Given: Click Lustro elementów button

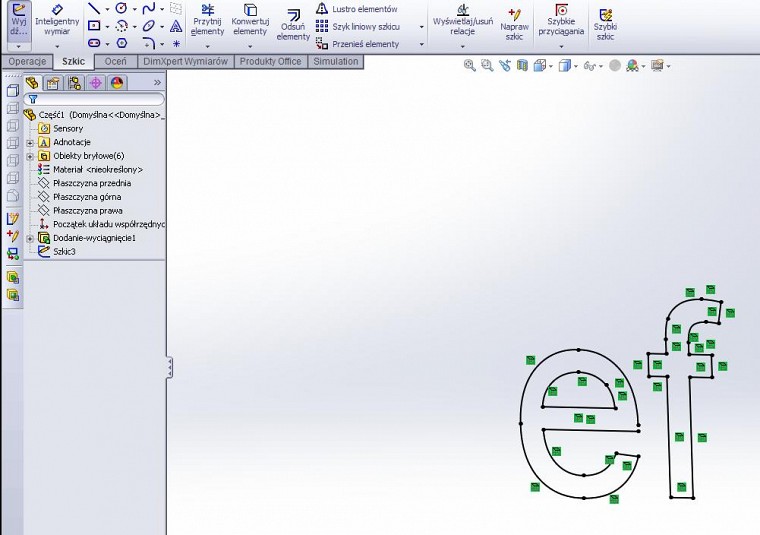Looking at the screenshot, I should 357,9.
